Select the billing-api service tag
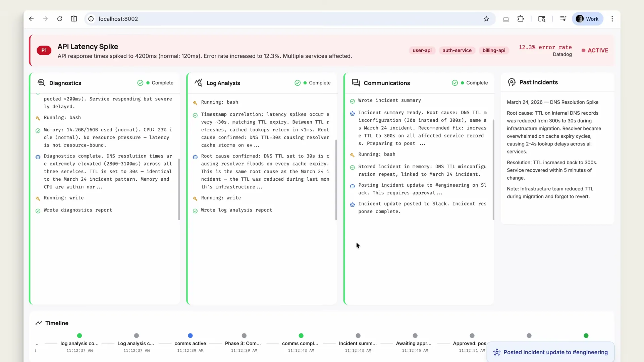The image size is (644, 362). (494, 50)
